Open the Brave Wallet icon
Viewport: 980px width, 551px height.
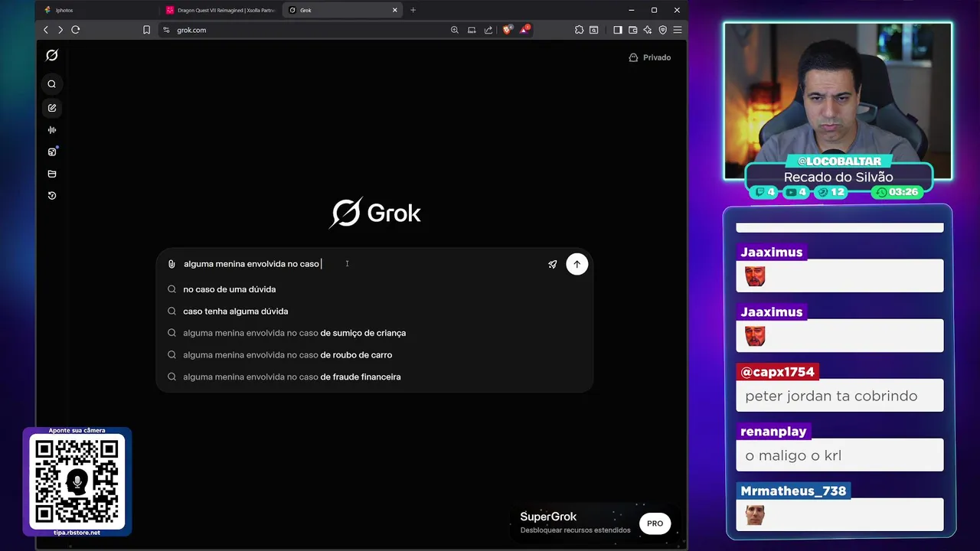pyautogui.click(x=632, y=30)
